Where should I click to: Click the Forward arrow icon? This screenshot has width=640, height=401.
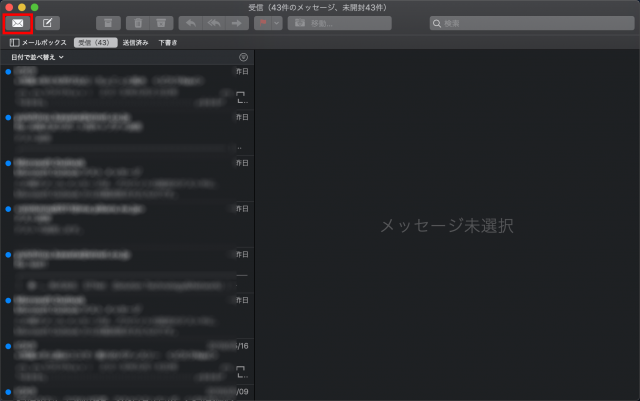click(x=235, y=23)
